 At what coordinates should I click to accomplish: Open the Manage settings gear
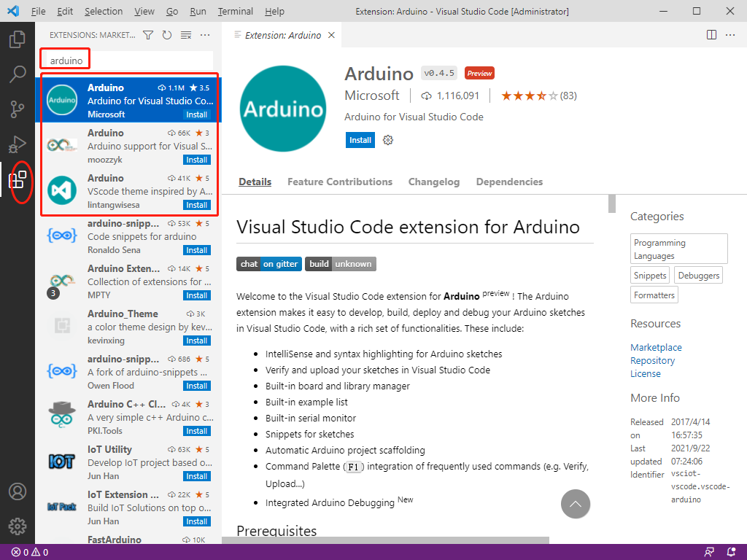18,526
